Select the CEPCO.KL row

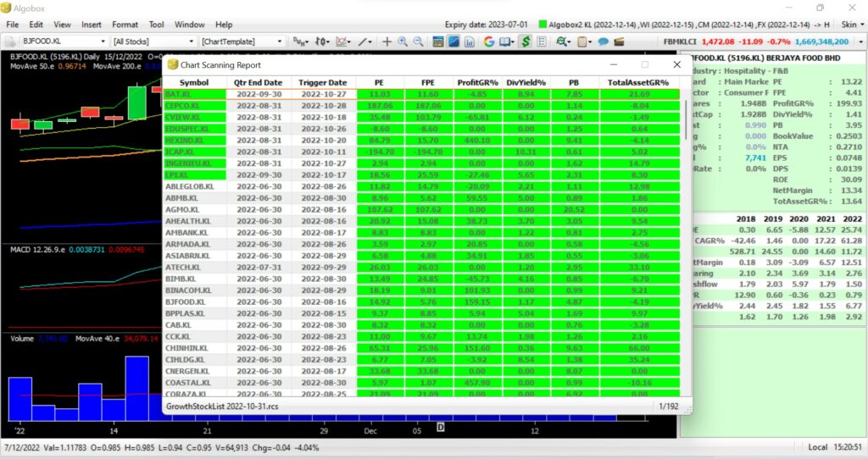click(x=420, y=106)
